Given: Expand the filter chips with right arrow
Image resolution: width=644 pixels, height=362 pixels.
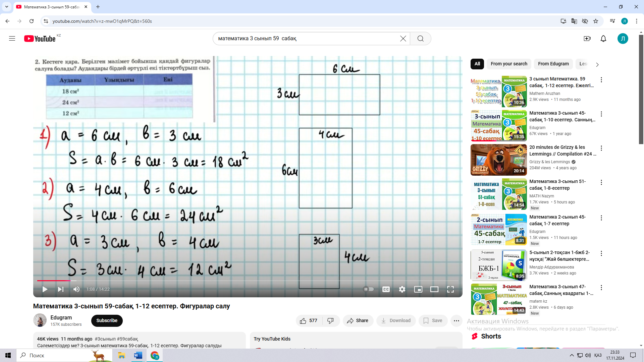Looking at the screenshot, I should point(597,64).
